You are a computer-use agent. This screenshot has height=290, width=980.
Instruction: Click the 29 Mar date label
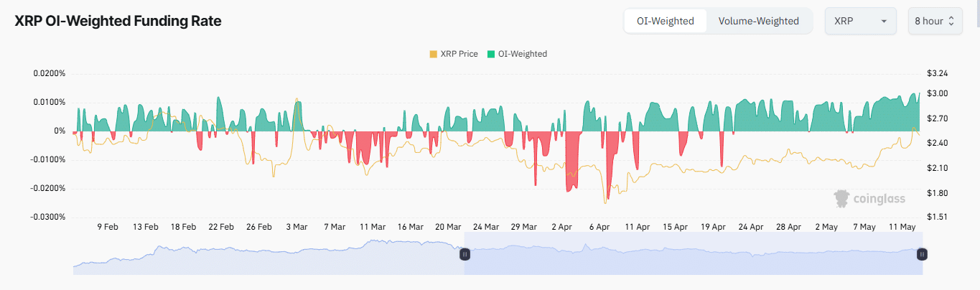pyautogui.click(x=523, y=227)
